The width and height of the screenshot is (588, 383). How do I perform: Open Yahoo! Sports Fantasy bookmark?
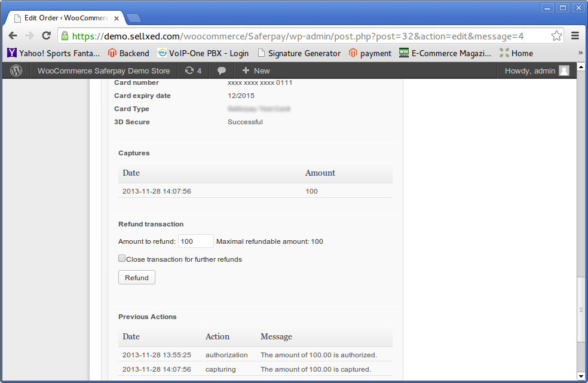pyautogui.click(x=53, y=53)
